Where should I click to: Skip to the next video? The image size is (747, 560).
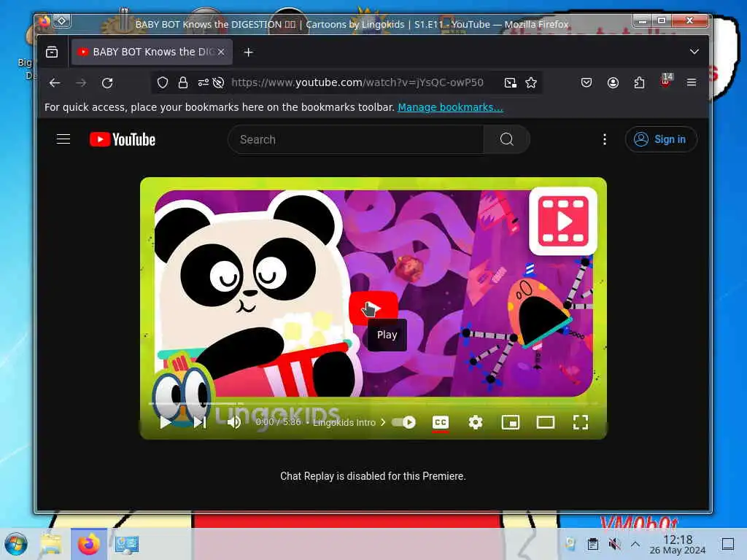click(x=200, y=422)
